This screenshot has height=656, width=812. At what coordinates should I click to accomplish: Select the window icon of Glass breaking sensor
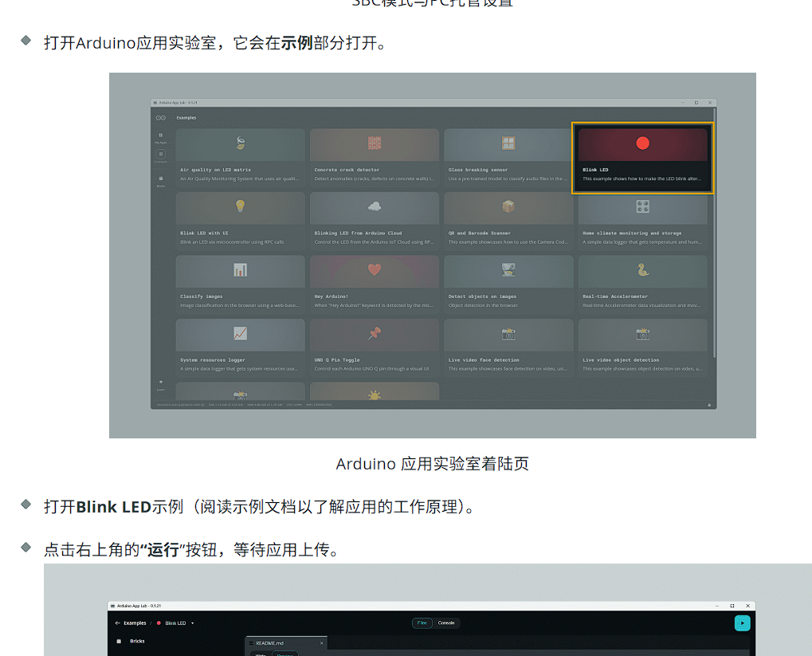508,143
